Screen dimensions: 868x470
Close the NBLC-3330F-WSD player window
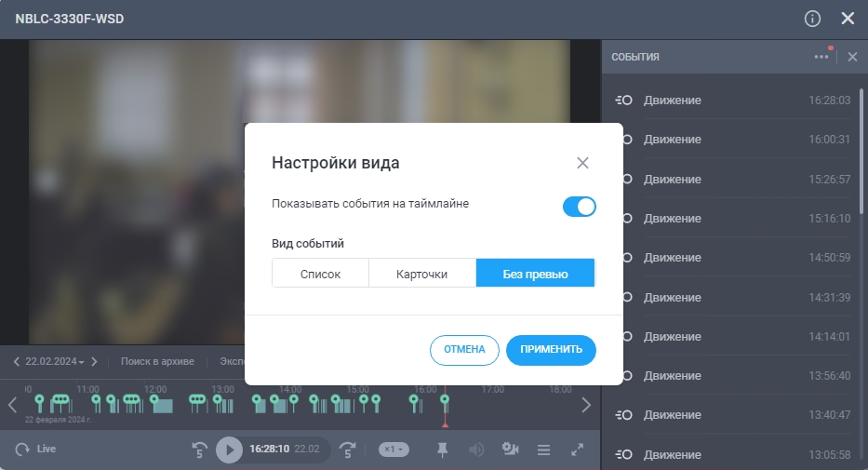pyautogui.click(x=848, y=19)
